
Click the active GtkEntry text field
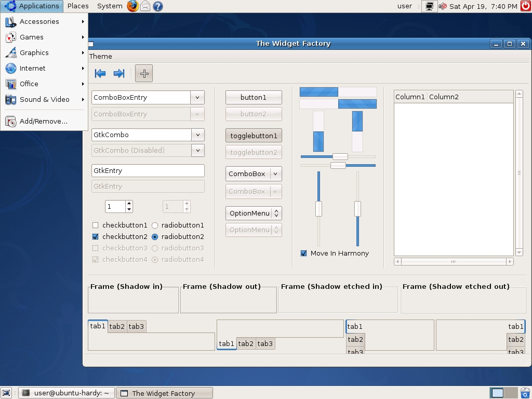pos(148,170)
